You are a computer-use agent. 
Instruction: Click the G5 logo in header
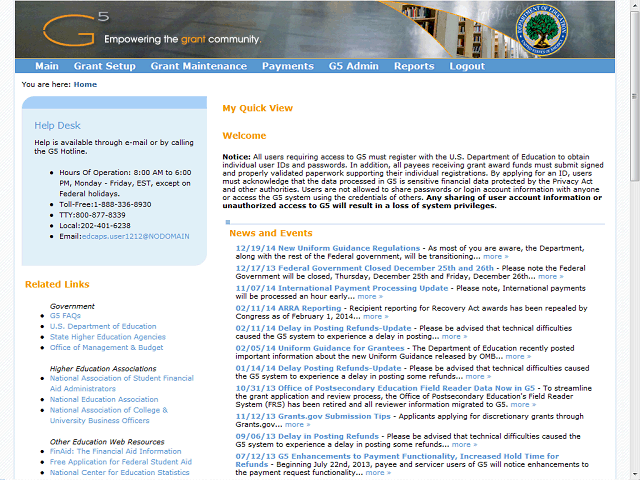(x=76, y=29)
